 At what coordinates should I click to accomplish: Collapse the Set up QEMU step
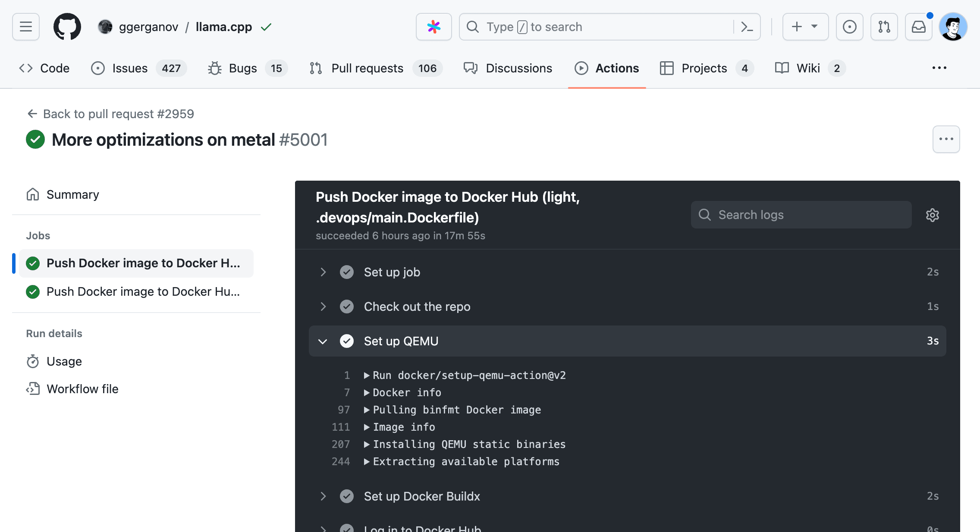[323, 341]
